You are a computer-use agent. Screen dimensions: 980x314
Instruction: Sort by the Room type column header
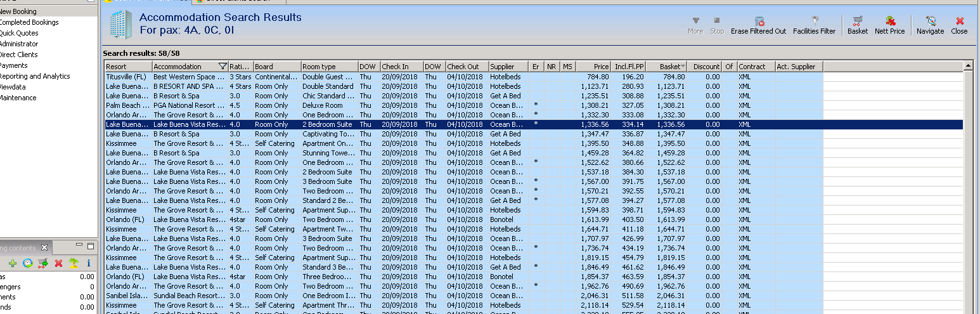(329, 67)
